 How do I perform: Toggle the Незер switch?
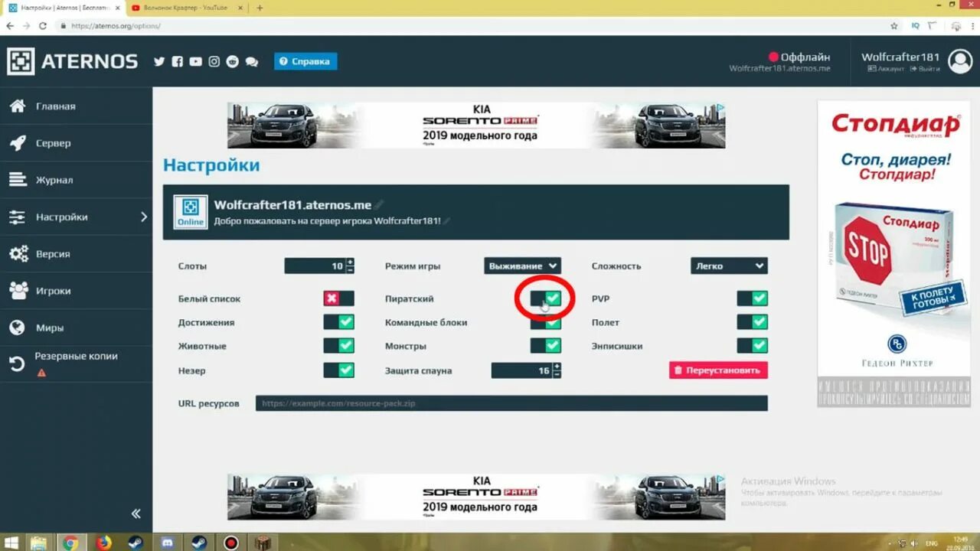[x=338, y=370]
